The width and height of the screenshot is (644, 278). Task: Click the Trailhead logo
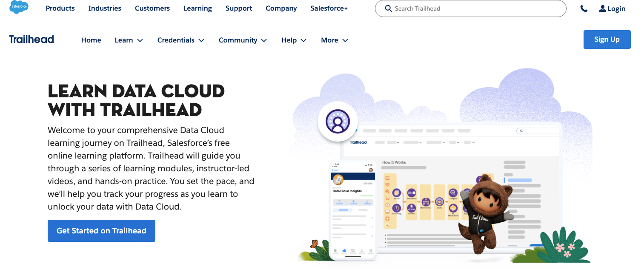click(x=31, y=40)
